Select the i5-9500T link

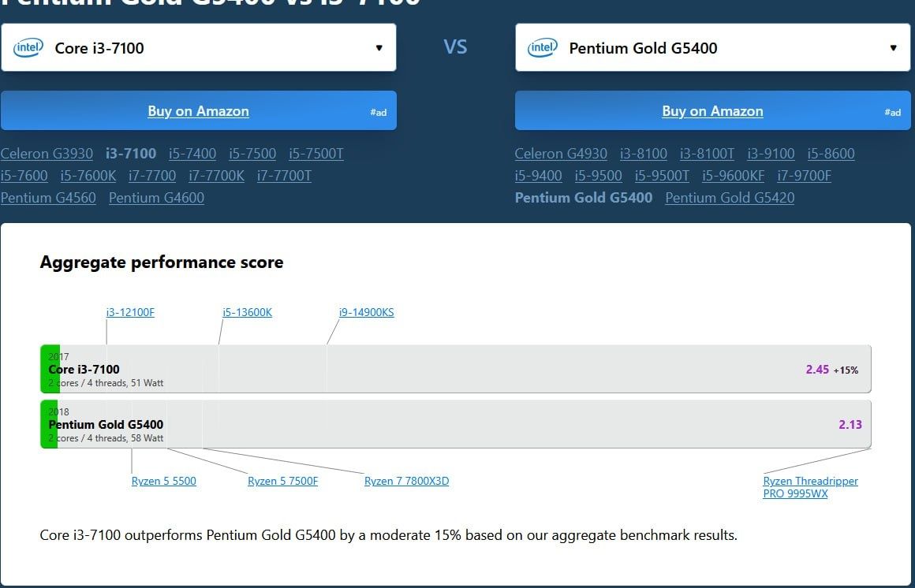(x=662, y=176)
